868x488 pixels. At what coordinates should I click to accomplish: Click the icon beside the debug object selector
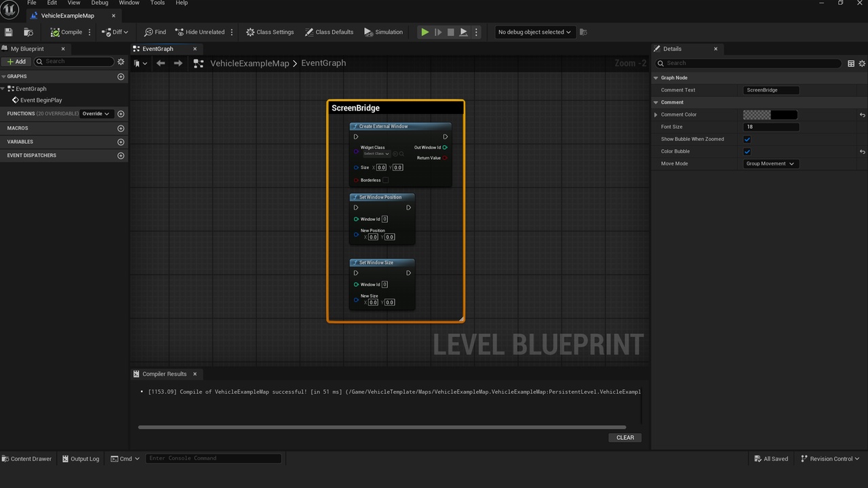[583, 32]
